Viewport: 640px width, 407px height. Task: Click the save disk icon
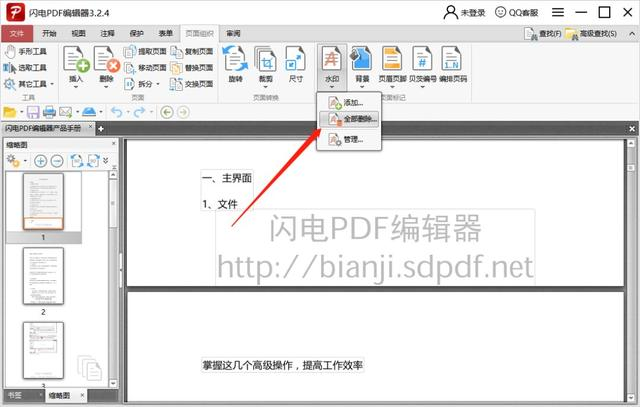(x=33, y=112)
